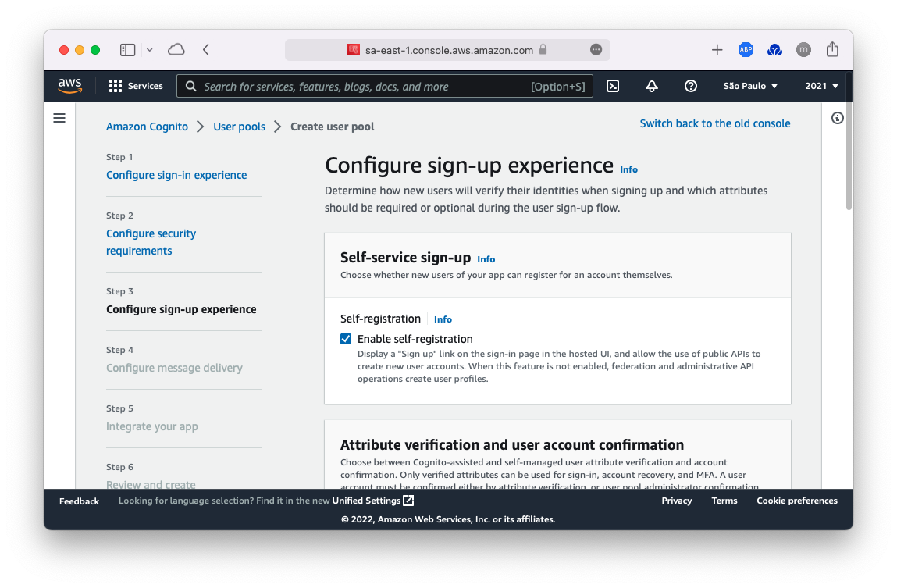Image resolution: width=897 pixels, height=588 pixels.
Task: Launch AWS CloudShell terminal icon
Action: [x=613, y=86]
